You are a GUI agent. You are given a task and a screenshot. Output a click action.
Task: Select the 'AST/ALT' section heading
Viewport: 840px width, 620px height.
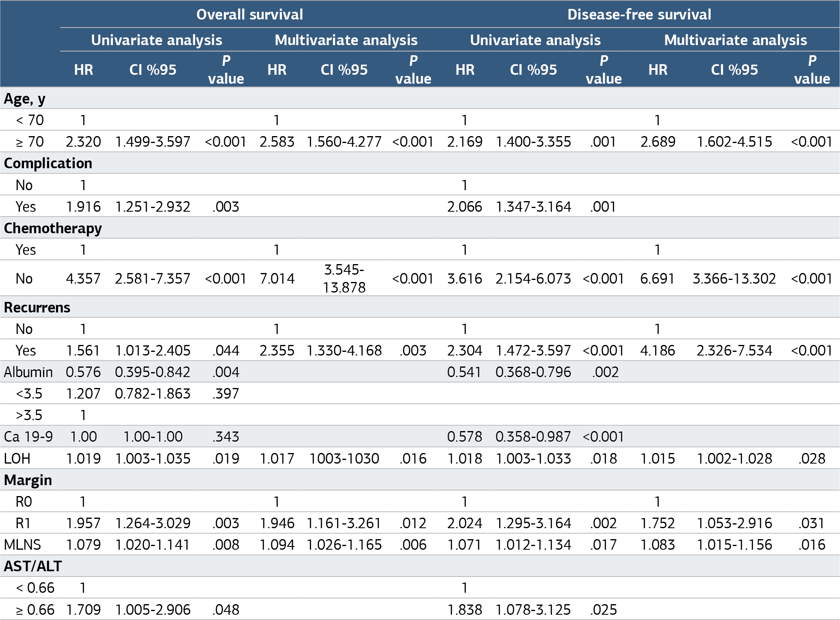33,566
